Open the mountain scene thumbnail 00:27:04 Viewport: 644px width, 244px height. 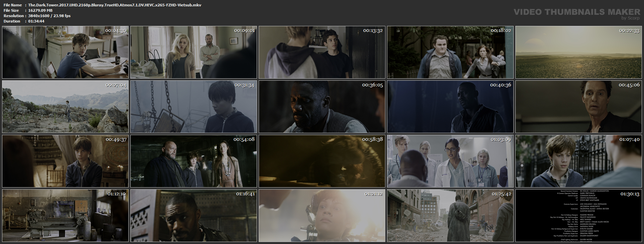[65, 107]
